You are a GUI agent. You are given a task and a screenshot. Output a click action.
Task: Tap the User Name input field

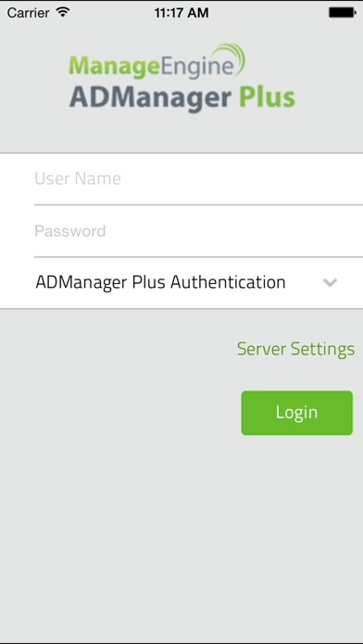[x=198, y=179]
